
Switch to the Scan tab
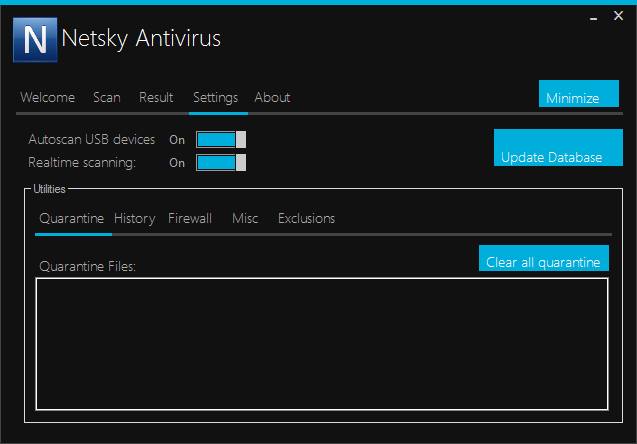point(107,97)
